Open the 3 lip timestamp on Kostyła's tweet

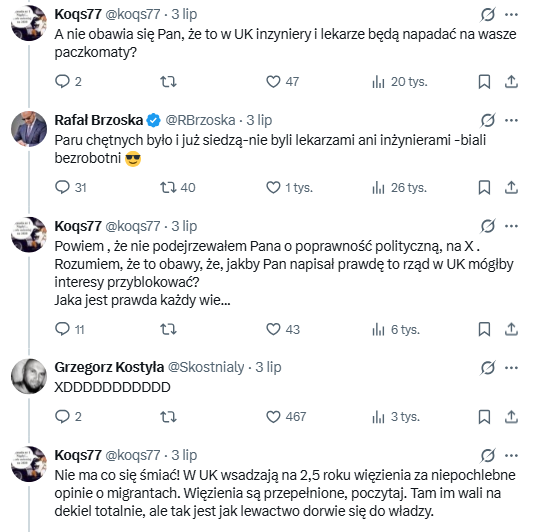(x=268, y=367)
